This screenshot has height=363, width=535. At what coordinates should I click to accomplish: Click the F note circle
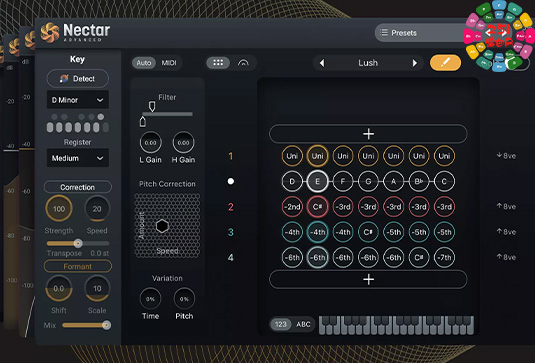343,182
